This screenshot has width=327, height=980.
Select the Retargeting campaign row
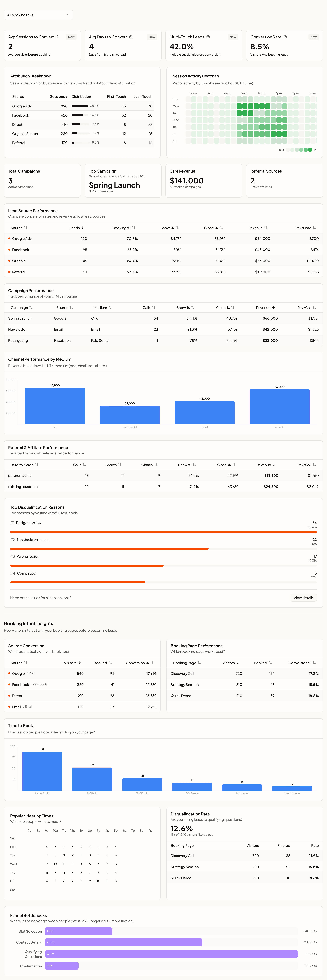163,340
